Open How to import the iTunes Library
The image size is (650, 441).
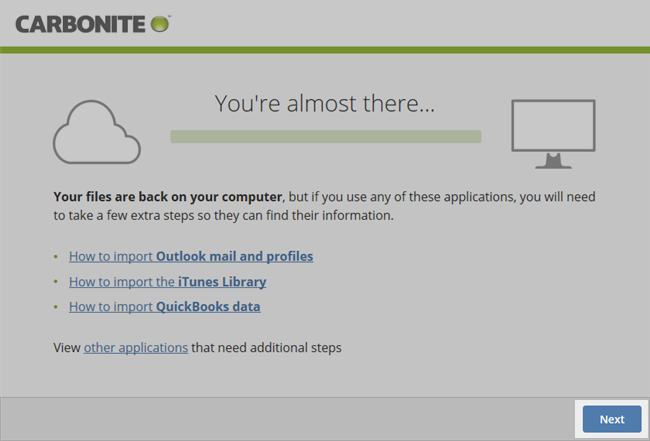tap(167, 282)
